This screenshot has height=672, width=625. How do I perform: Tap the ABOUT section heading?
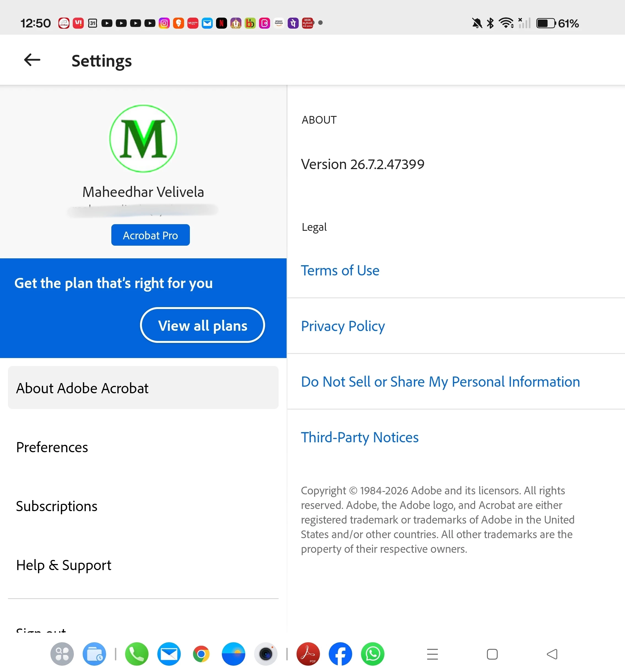pyautogui.click(x=319, y=120)
